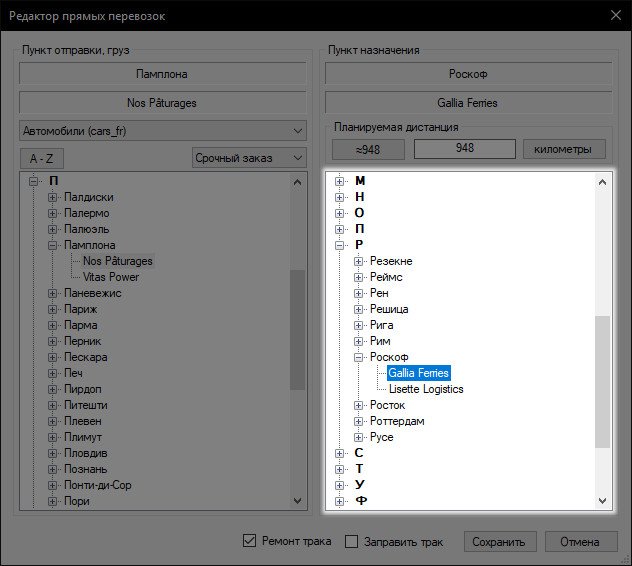Select Lisette Logistics company
The height and width of the screenshot is (566, 632).
426,389
